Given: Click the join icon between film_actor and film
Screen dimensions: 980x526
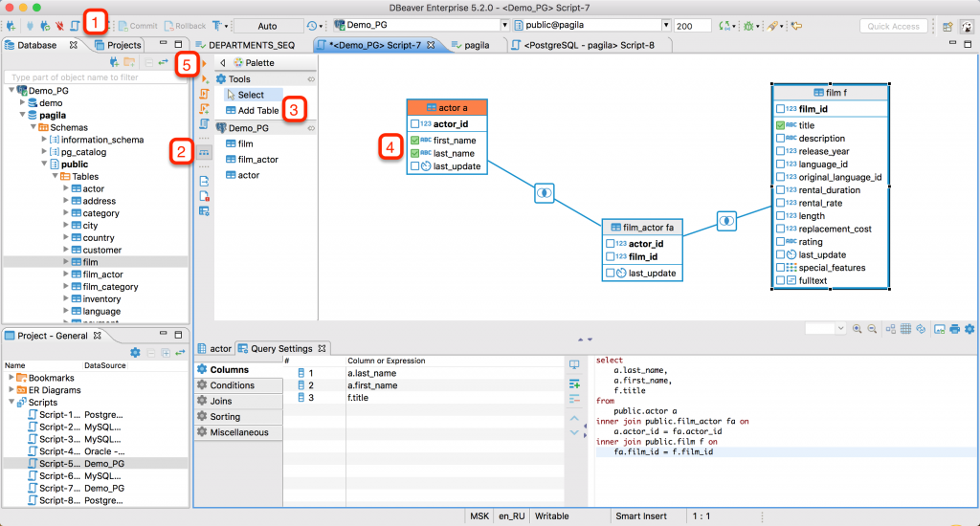Looking at the screenshot, I should (x=726, y=221).
